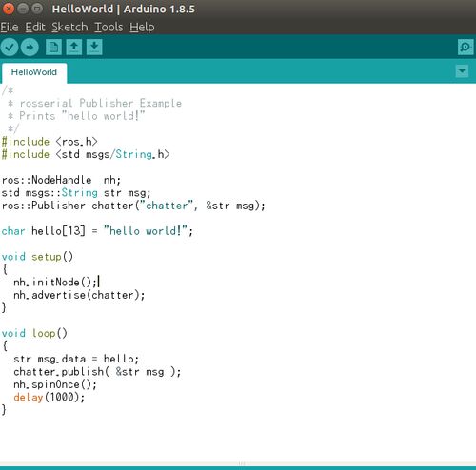Click the nh.advertise(chatter) code line
Viewport: 476px width, 470px height.
(79, 295)
